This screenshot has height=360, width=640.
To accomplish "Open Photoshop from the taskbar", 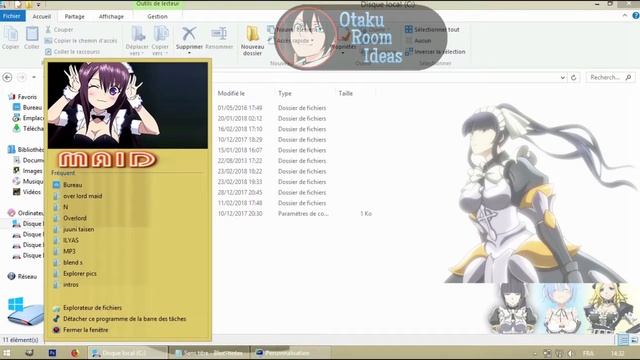I will point(52,353).
